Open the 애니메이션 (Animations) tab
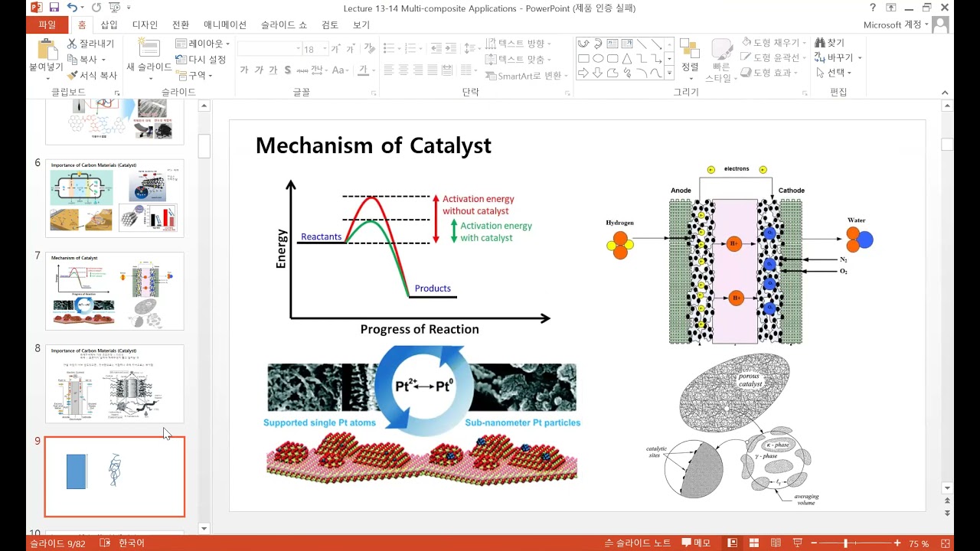Image resolution: width=980 pixels, height=551 pixels. point(225,24)
